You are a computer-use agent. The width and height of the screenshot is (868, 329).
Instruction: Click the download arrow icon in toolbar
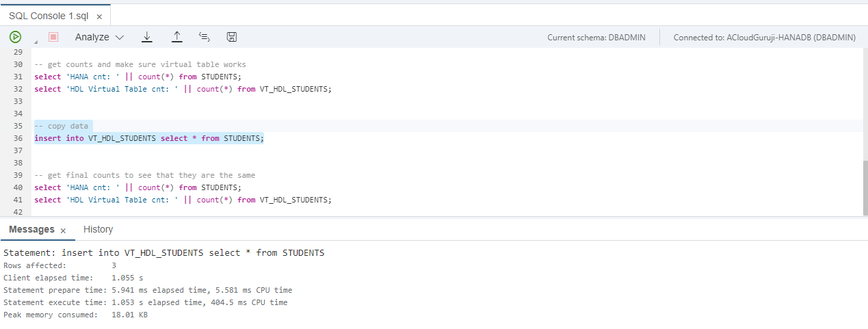146,37
